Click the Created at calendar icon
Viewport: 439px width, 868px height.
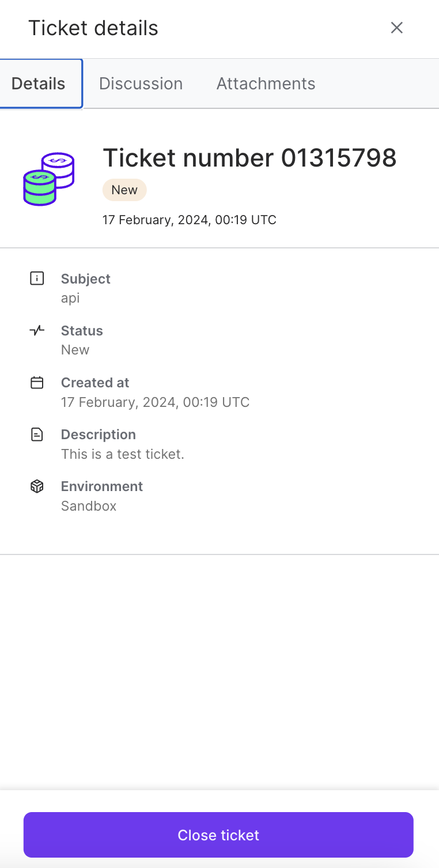coord(37,382)
